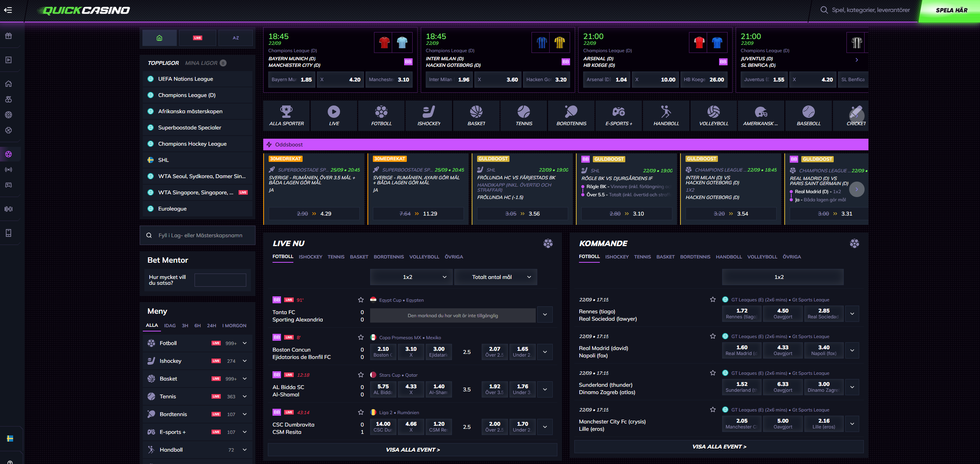Open Alla Sporter trophy icon tile
Screen dimensions: 980x464
coord(286,115)
